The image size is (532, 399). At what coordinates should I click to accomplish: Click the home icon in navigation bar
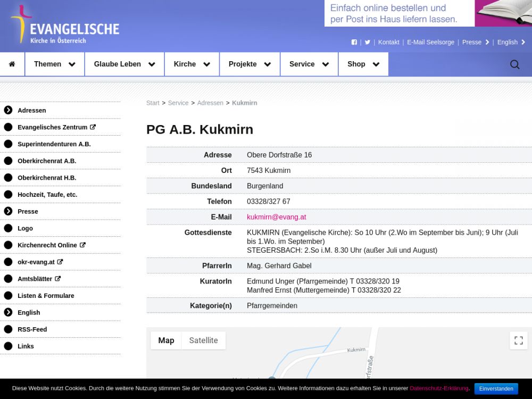click(x=12, y=64)
